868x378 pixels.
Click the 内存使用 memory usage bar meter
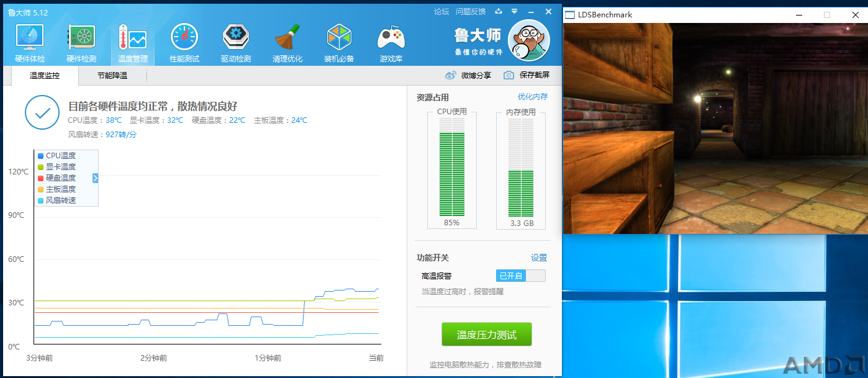(521, 166)
